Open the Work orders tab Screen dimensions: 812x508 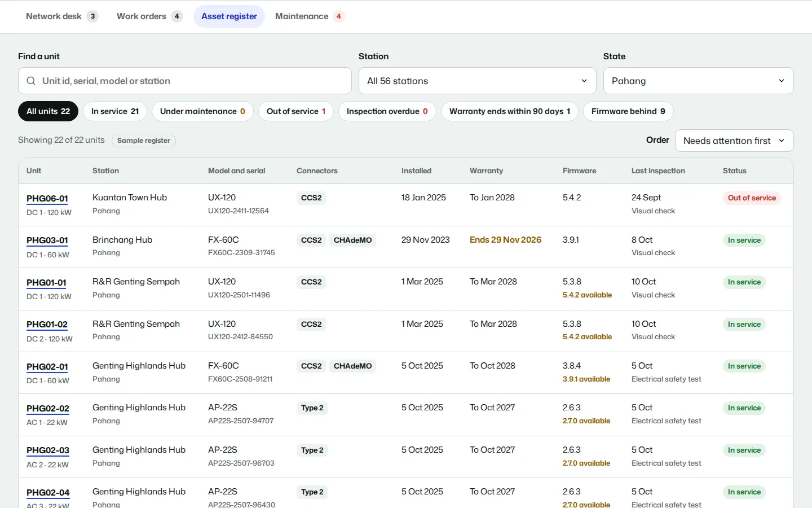coord(149,16)
